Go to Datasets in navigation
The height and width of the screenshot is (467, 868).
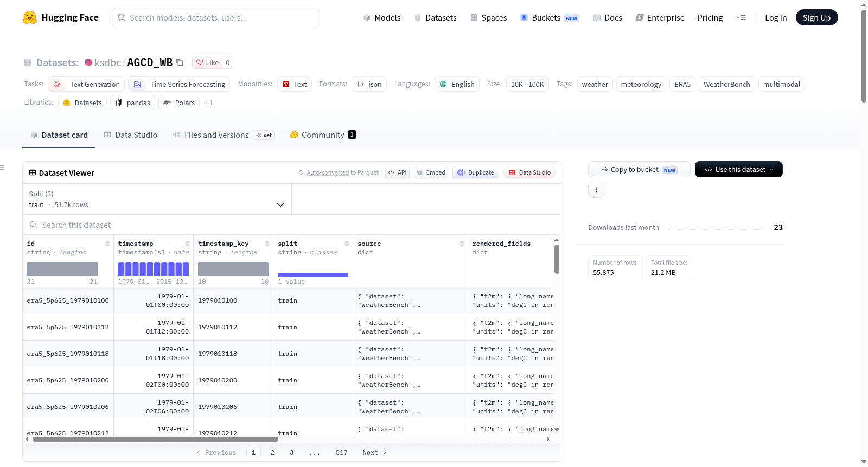[436, 17]
